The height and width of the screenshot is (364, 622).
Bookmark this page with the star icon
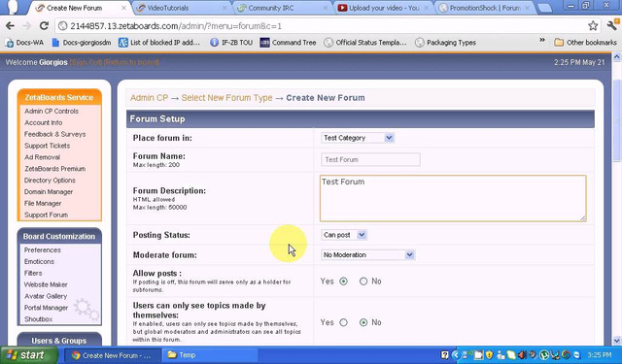[x=593, y=26]
